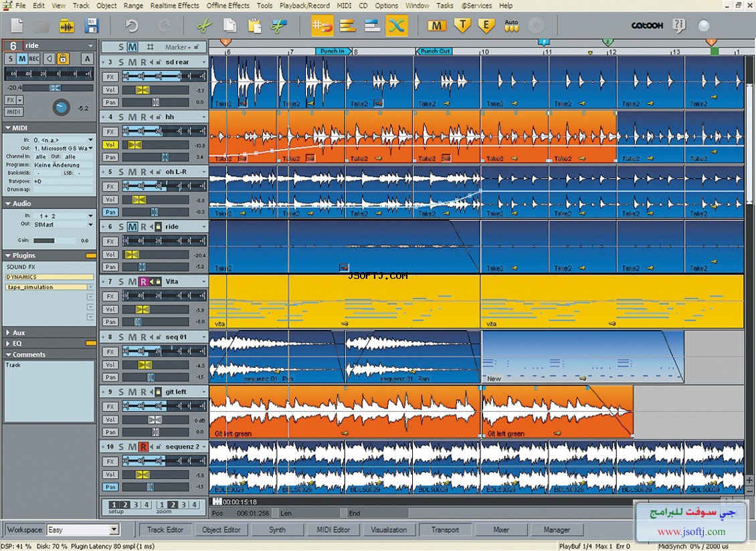
Task: Open the Realtime Effects menu
Action: pos(175,6)
